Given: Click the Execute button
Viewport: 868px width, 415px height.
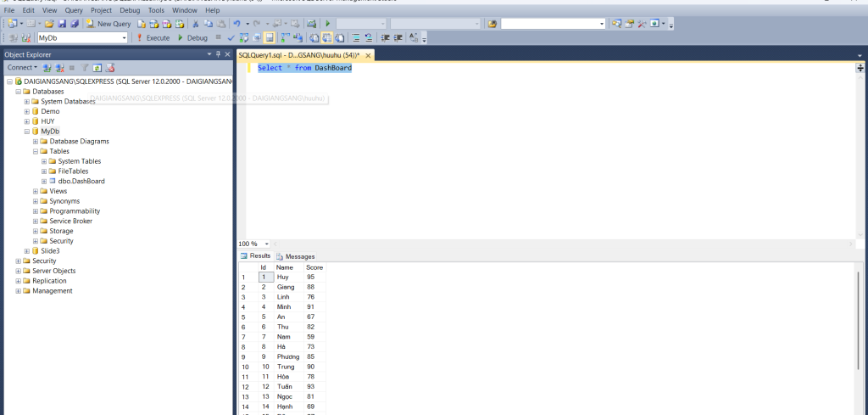Looking at the screenshot, I should (x=153, y=38).
